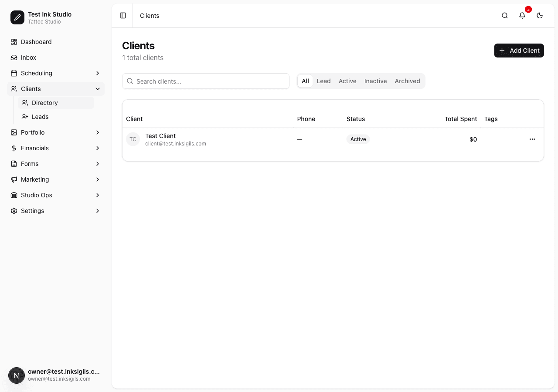Filter clients by Lead status
The height and width of the screenshot is (392, 558).
tap(323, 81)
